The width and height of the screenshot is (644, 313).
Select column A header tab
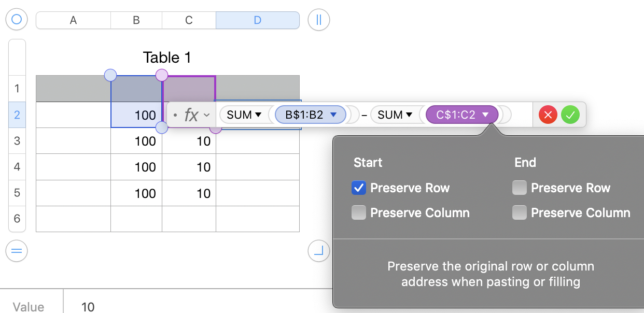click(73, 20)
